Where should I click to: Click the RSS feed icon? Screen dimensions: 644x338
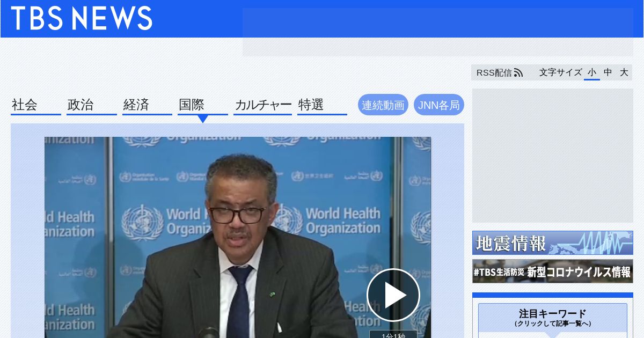tap(518, 72)
